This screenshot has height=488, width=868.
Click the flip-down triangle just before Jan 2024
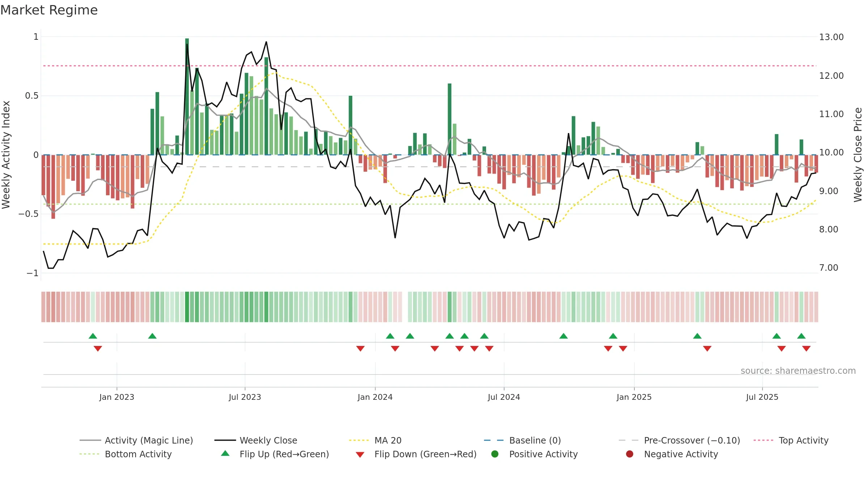click(x=360, y=348)
